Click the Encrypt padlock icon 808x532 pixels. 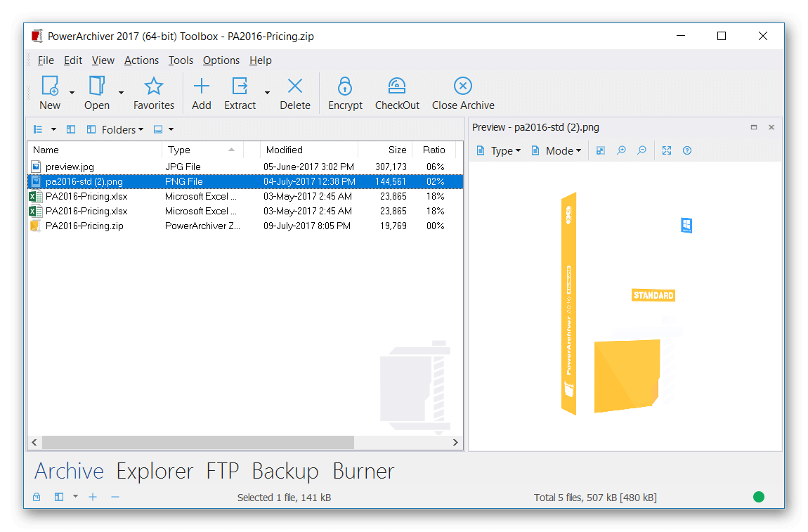tap(344, 86)
